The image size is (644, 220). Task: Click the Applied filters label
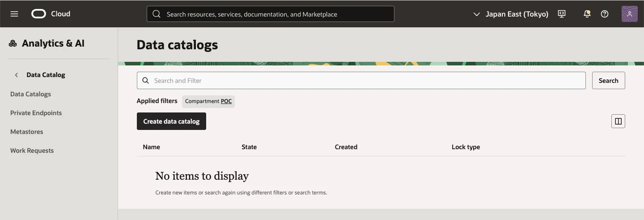coord(157,101)
